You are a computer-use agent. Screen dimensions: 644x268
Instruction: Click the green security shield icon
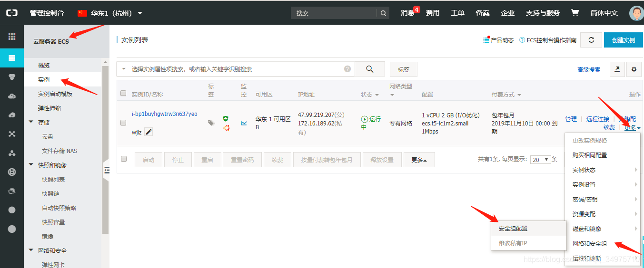(226, 118)
